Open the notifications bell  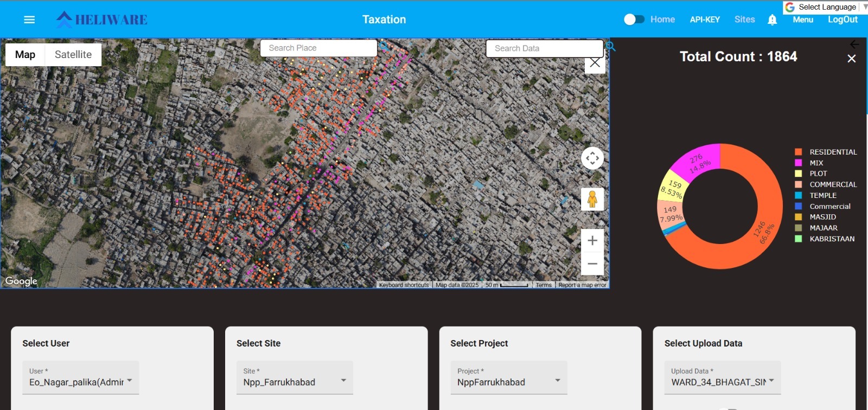(773, 20)
